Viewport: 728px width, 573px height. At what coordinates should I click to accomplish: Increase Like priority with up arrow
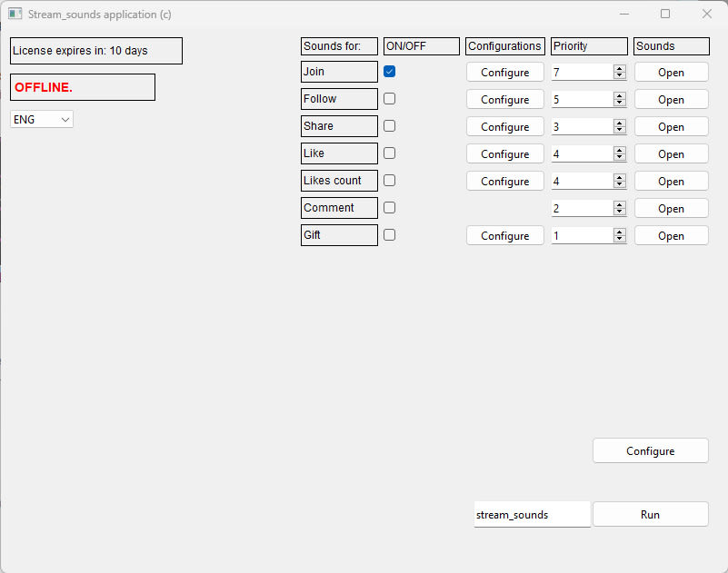pyautogui.click(x=619, y=150)
